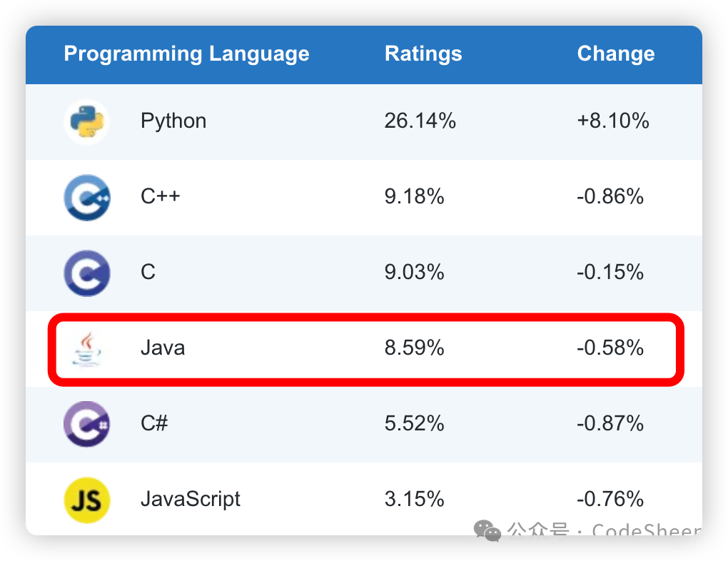Screen dimensions: 728x561
Task: Click the C# language icon
Action: click(x=86, y=424)
